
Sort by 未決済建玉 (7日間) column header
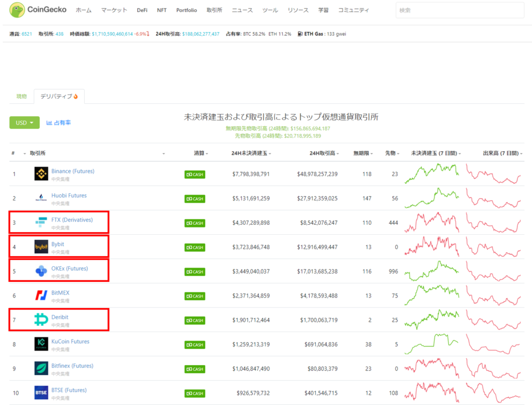tap(436, 153)
